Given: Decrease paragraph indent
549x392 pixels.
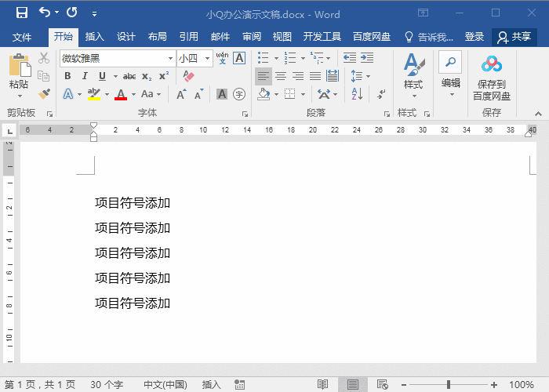Looking at the screenshot, I should [x=350, y=58].
